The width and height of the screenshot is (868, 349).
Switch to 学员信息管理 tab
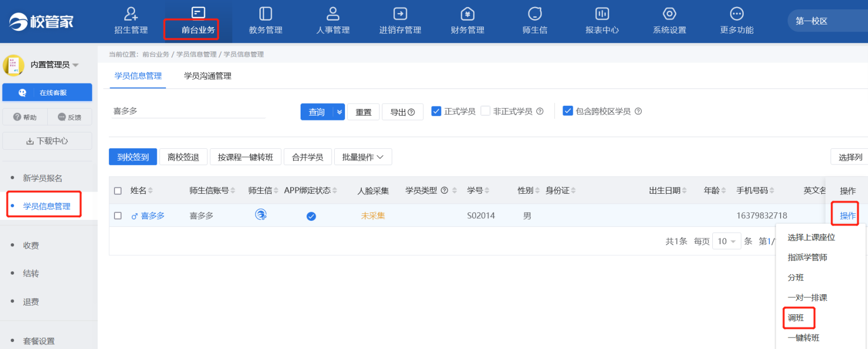tap(138, 76)
